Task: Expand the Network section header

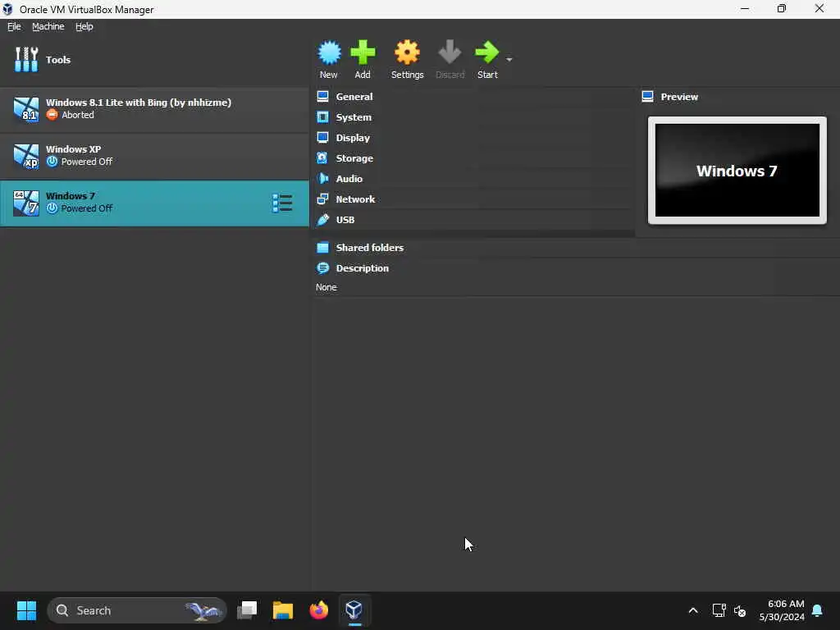Action: [x=355, y=199]
